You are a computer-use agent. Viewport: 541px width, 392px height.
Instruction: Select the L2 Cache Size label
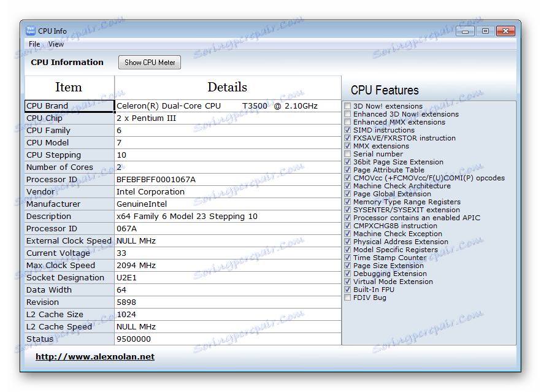(x=69, y=314)
